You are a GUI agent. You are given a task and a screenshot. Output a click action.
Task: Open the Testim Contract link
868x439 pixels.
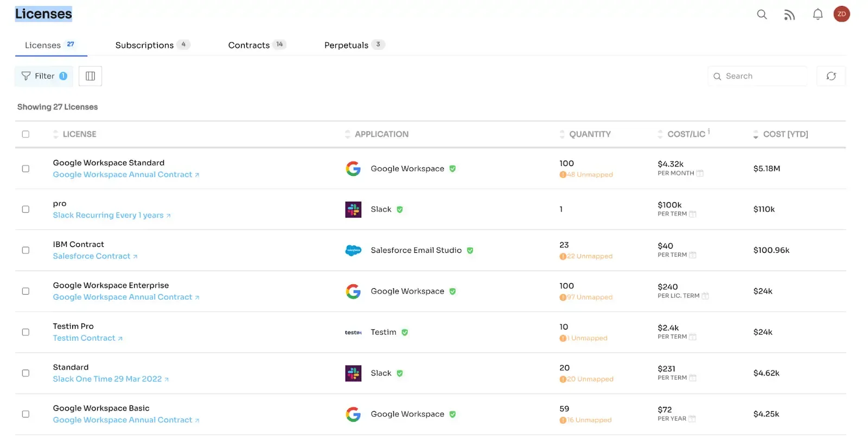tap(87, 338)
